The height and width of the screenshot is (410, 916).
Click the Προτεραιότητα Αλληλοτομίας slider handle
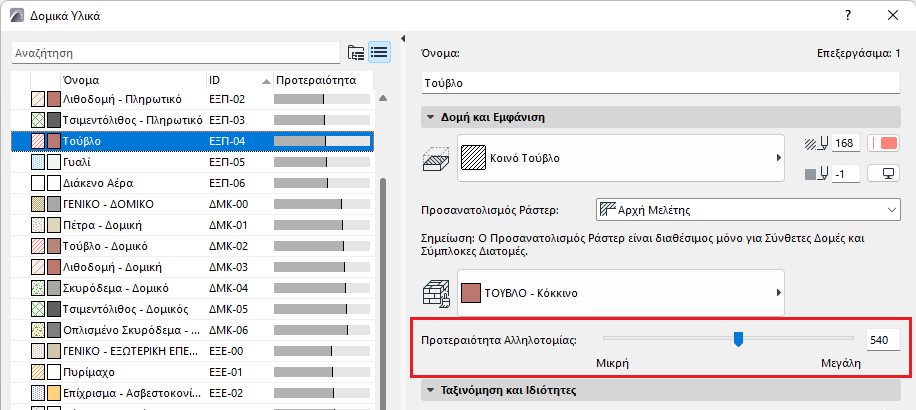(x=738, y=340)
